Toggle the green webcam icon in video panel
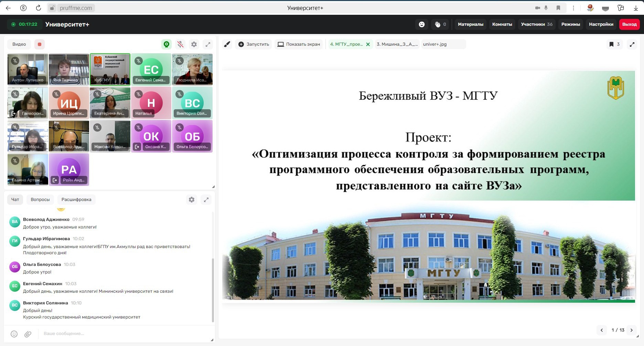The image size is (644, 346). 167,44
